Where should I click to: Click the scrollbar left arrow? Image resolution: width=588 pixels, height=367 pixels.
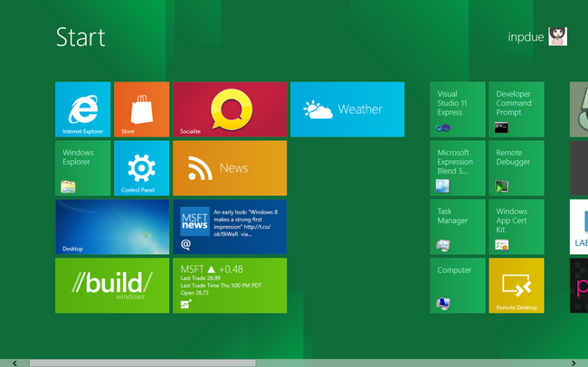pyautogui.click(x=14, y=362)
